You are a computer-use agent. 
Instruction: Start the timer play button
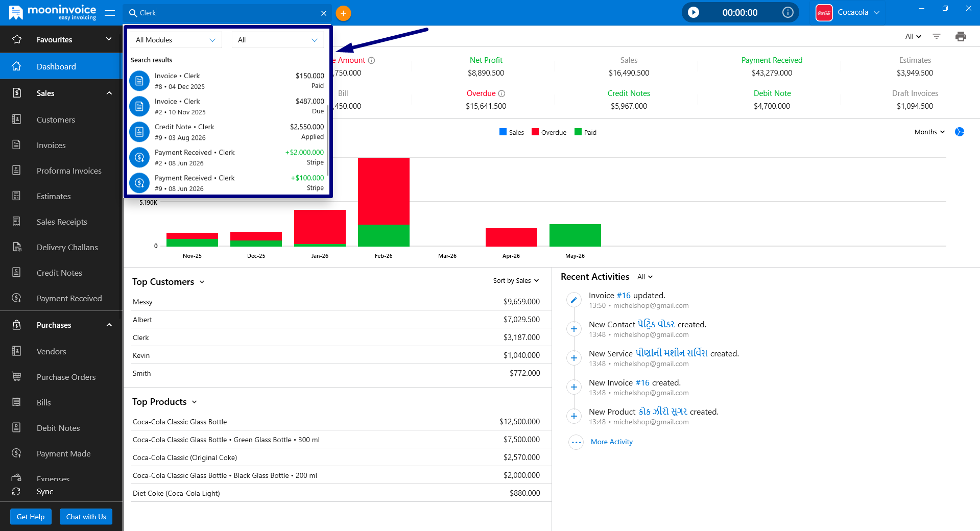[694, 12]
